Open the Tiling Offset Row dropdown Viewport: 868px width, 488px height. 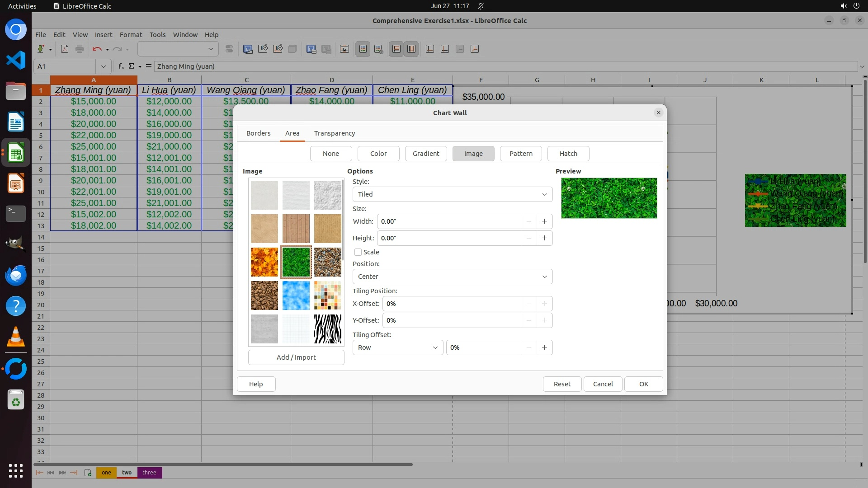point(397,347)
